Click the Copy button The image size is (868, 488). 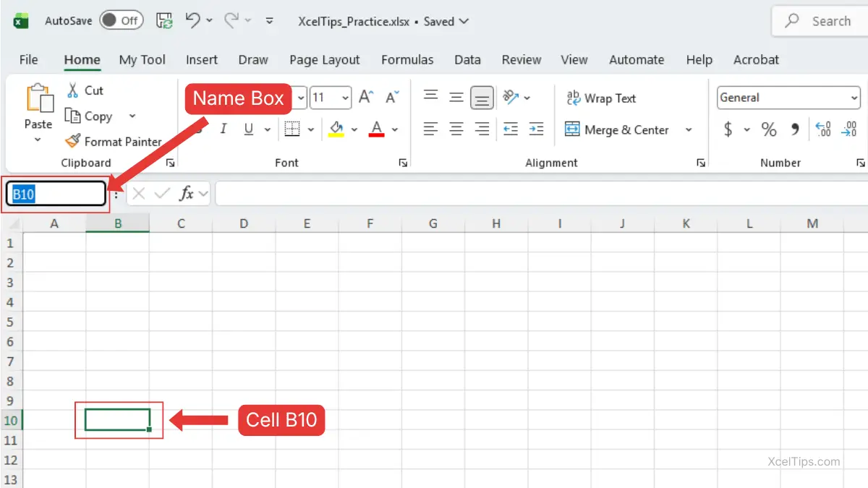click(90, 116)
